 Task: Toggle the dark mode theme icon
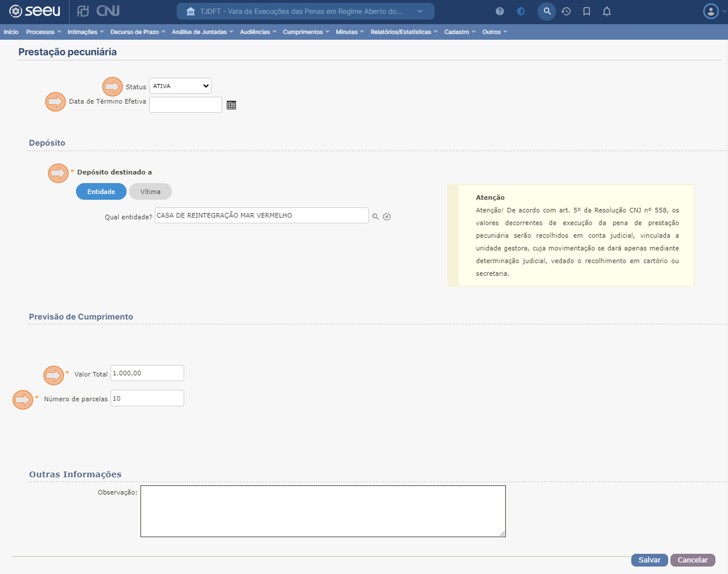point(521,11)
